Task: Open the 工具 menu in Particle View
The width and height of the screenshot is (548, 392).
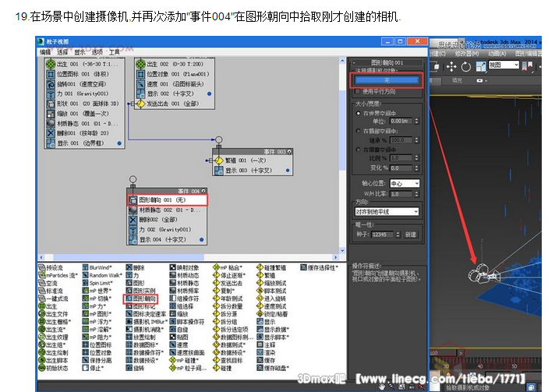Action: [x=115, y=52]
